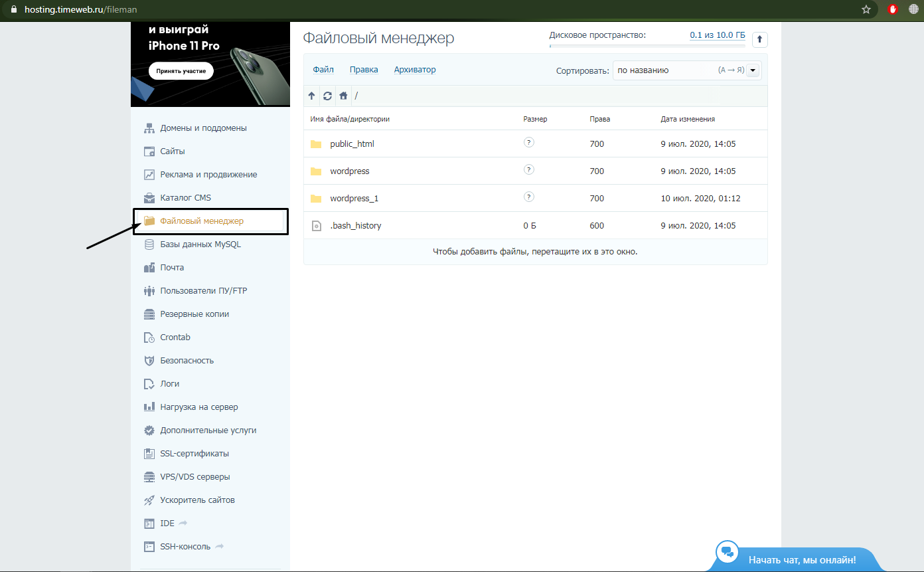Expand the Правка menu

(x=364, y=70)
